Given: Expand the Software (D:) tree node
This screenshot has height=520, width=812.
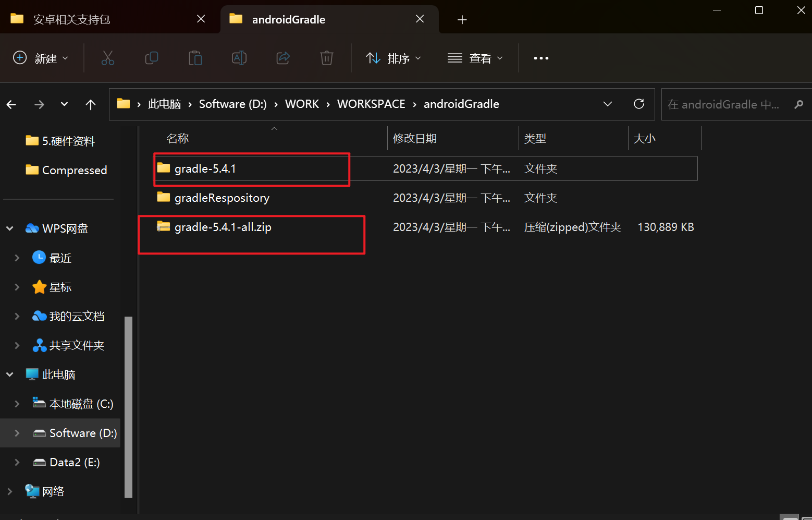Looking at the screenshot, I should (x=17, y=433).
